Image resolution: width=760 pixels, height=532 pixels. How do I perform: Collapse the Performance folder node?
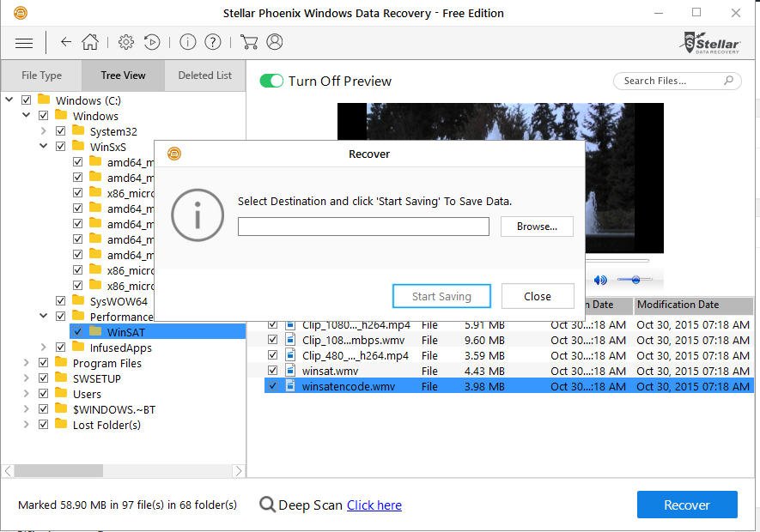pos(43,316)
